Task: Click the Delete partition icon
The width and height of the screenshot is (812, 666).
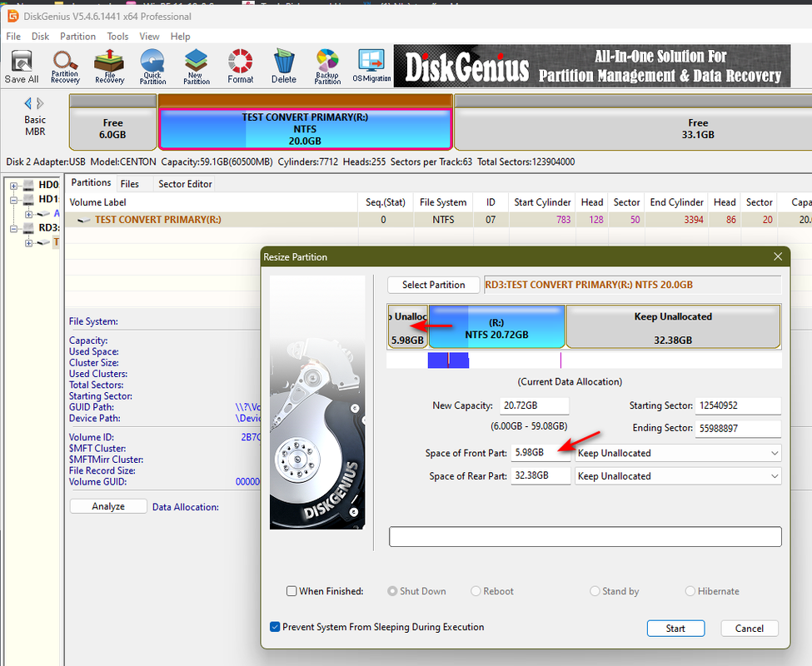Action: (284, 67)
